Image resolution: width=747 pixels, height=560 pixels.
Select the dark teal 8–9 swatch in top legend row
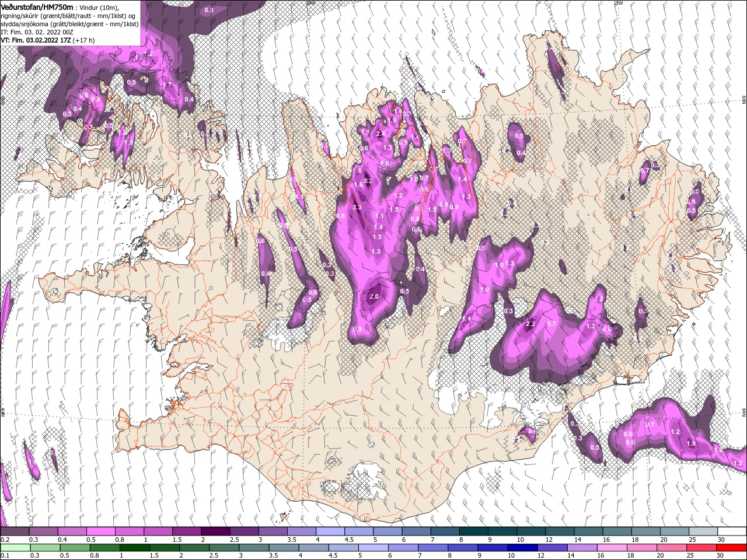(x=474, y=531)
